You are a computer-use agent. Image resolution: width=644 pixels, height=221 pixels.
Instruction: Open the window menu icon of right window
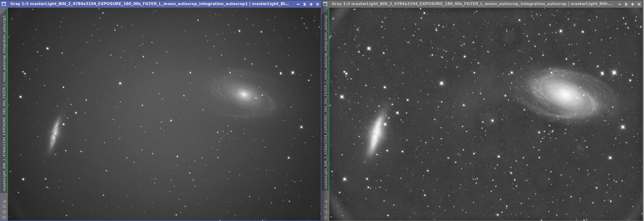pyautogui.click(x=325, y=4)
